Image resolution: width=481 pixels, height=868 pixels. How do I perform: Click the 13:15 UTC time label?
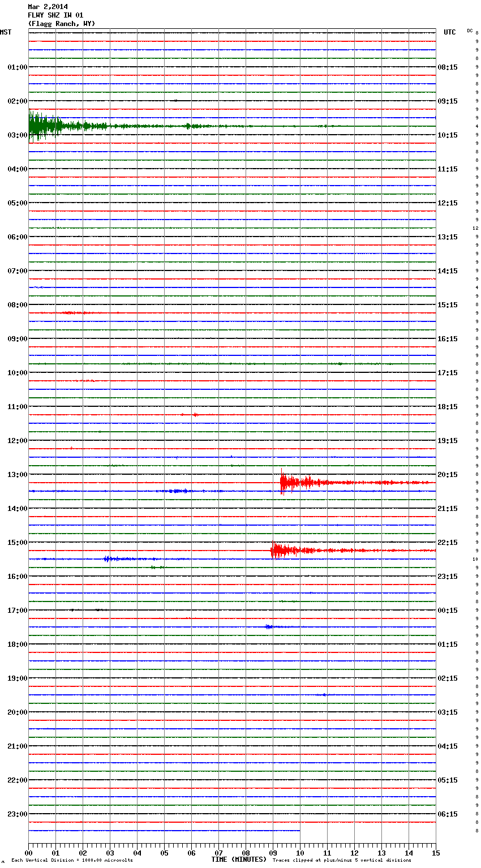pyautogui.click(x=448, y=237)
